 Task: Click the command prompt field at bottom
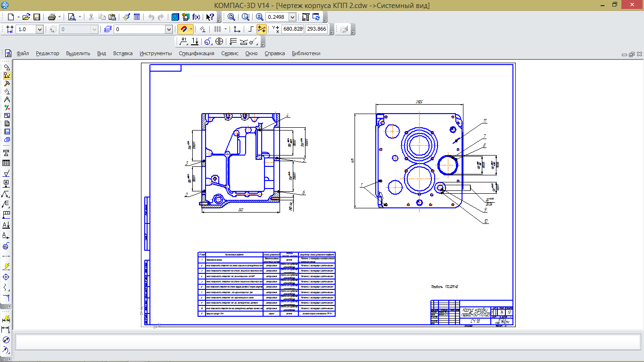[x=328, y=342]
